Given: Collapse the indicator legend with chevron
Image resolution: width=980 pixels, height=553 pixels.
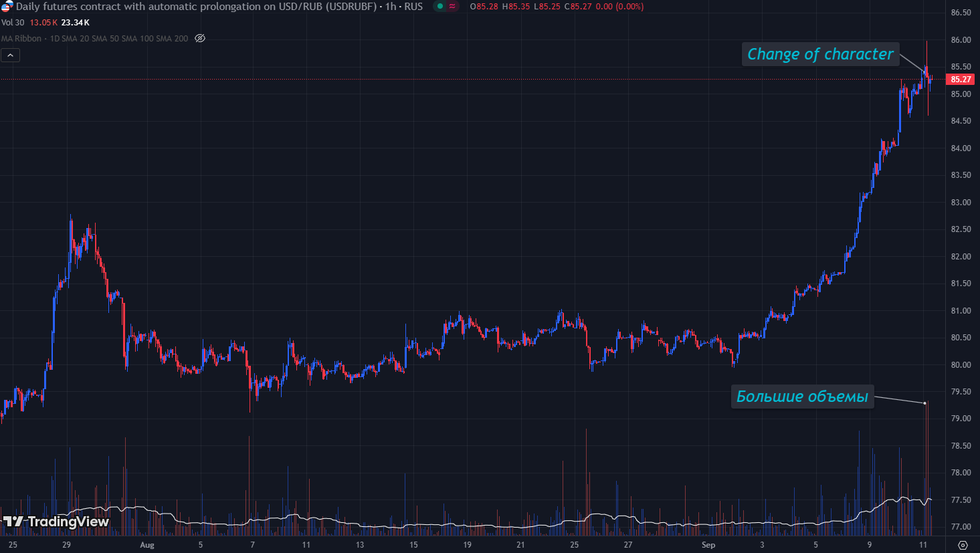Looking at the screenshot, I should pos(11,56).
